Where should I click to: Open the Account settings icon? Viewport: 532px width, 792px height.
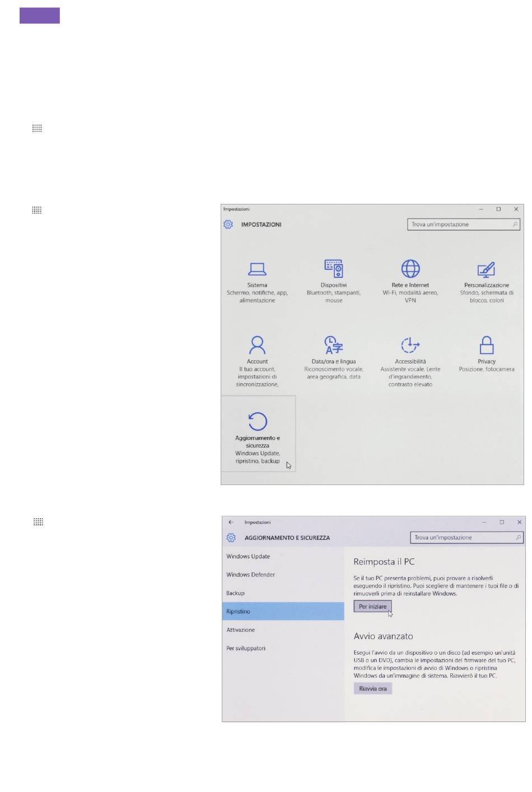tap(257, 345)
